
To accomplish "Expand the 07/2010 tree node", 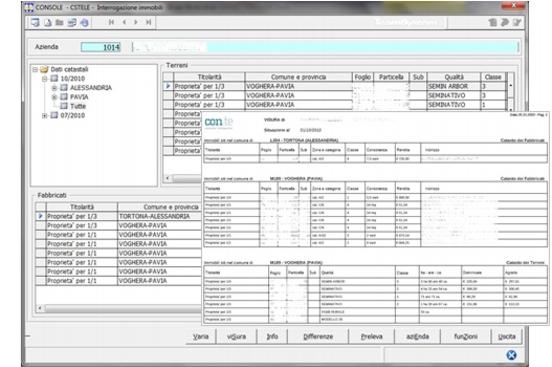I will point(45,115).
